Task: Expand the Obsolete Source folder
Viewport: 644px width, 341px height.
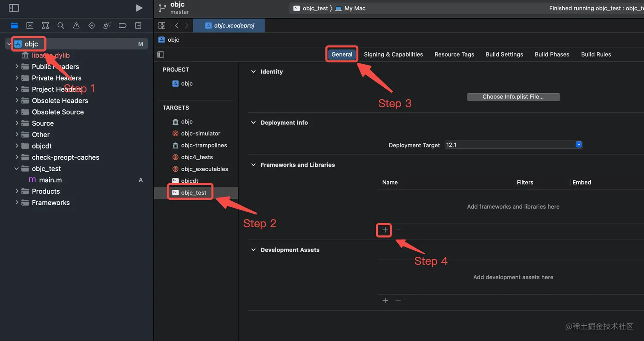Action: coord(17,112)
